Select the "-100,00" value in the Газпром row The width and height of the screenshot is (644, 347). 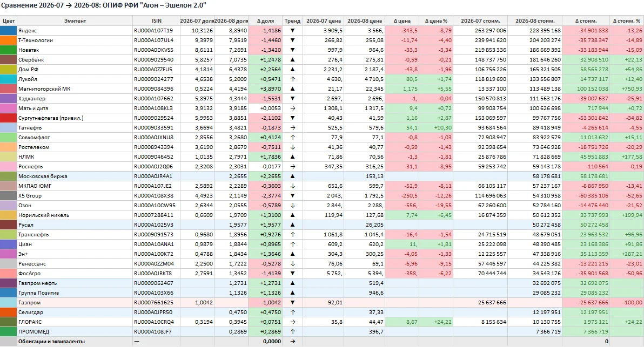[x=633, y=303]
